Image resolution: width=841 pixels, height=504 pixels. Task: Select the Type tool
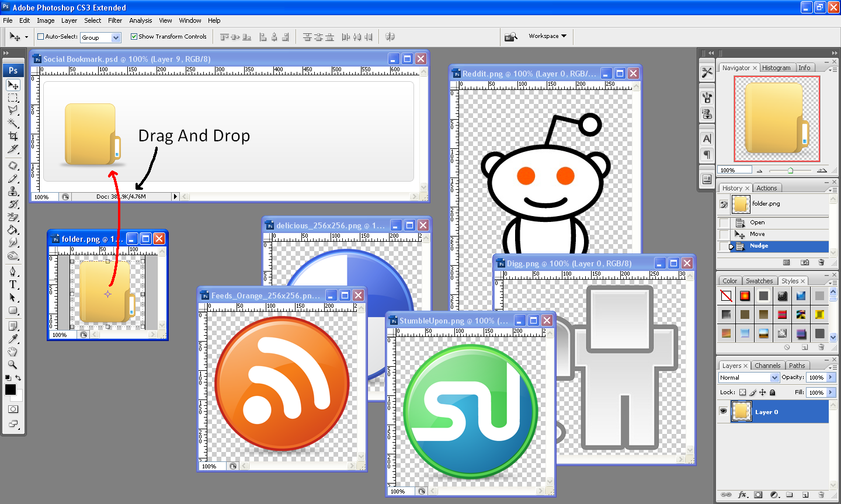(x=13, y=284)
